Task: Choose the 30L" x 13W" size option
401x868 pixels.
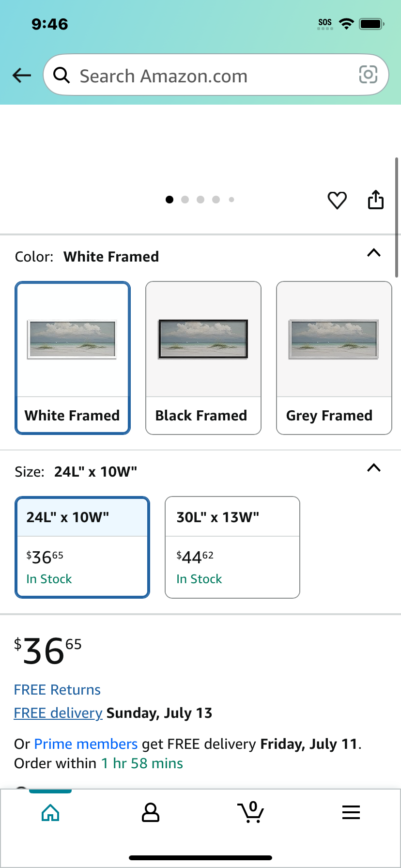Action: (232, 547)
